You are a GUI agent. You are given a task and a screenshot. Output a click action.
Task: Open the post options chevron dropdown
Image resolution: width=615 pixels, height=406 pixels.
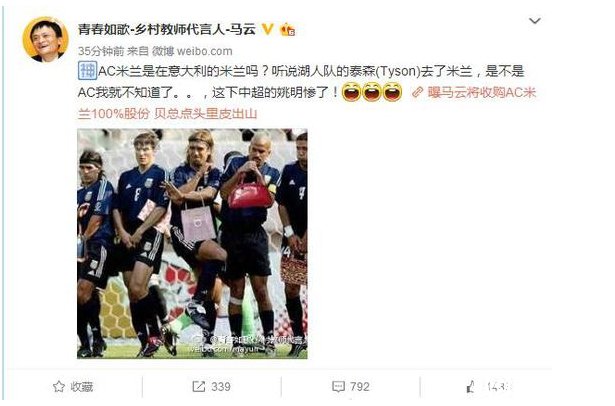point(535,21)
